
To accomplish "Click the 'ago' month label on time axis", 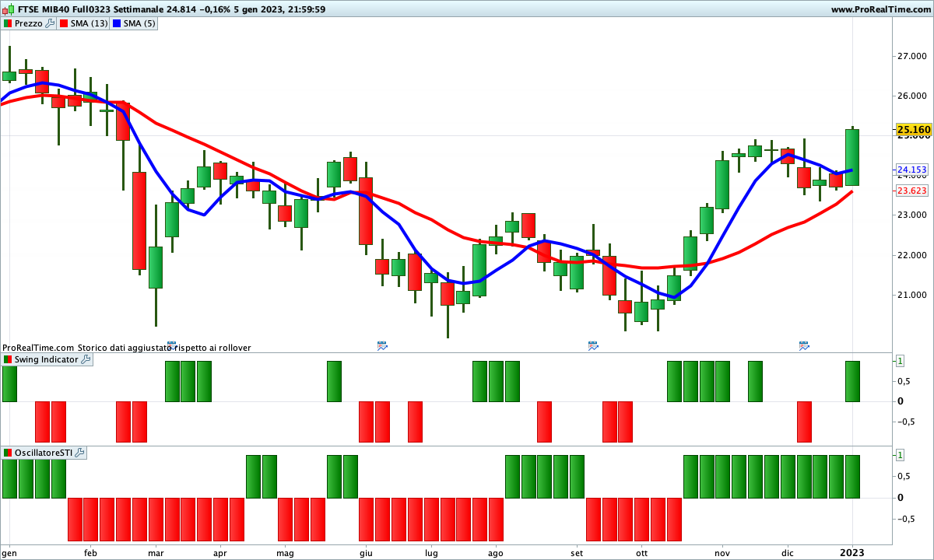I will (495, 553).
